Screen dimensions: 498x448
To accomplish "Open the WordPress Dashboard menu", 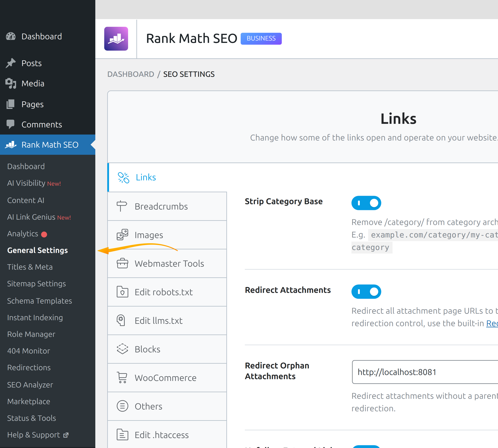I will pyautogui.click(x=48, y=36).
